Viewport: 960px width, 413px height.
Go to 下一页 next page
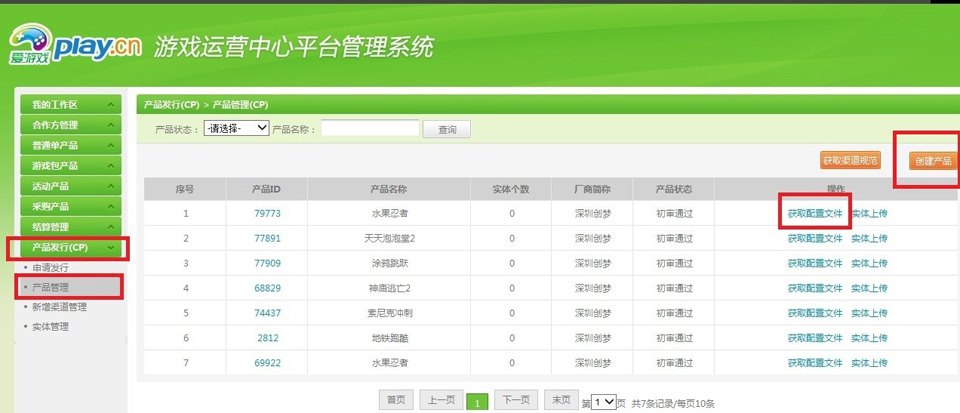tap(516, 400)
